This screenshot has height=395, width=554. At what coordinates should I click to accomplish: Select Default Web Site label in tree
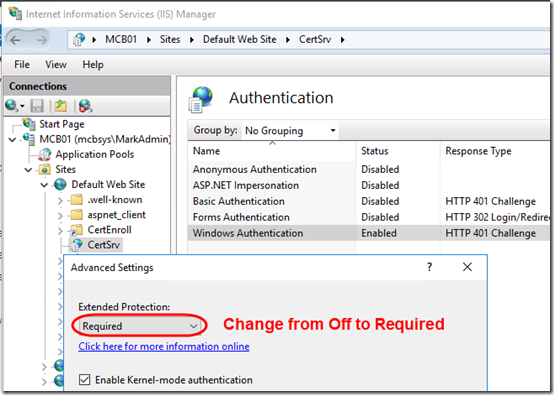pyautogui.click(x=108, y=184)
